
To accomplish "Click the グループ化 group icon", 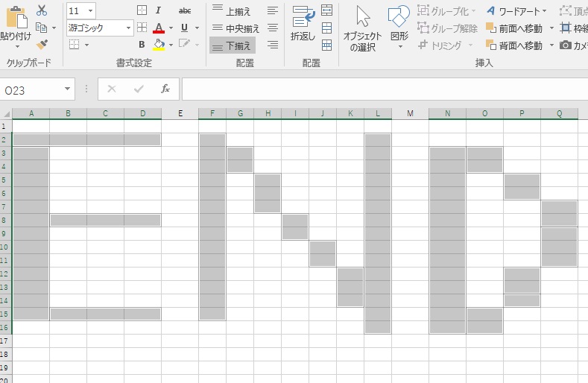I will (x=423, y=10).
